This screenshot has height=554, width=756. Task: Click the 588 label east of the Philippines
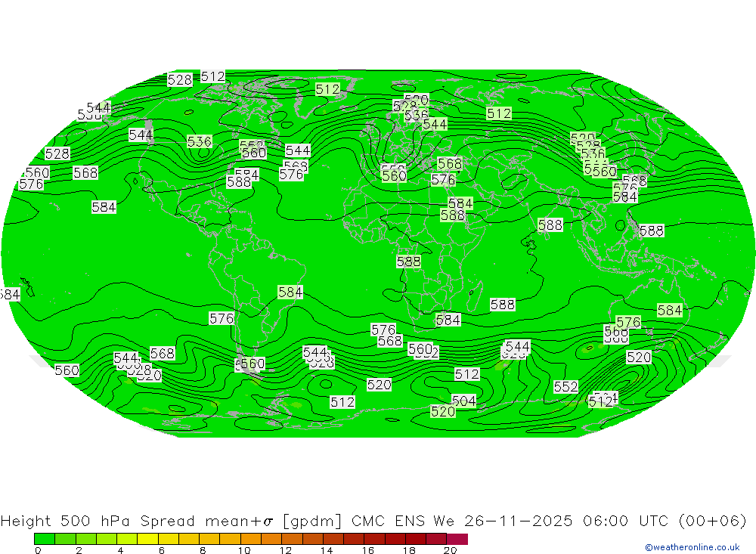pos(652,231)
